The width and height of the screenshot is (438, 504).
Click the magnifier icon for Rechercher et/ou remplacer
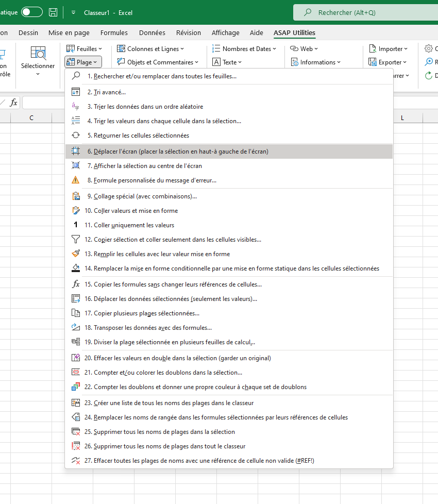(76, 76)
